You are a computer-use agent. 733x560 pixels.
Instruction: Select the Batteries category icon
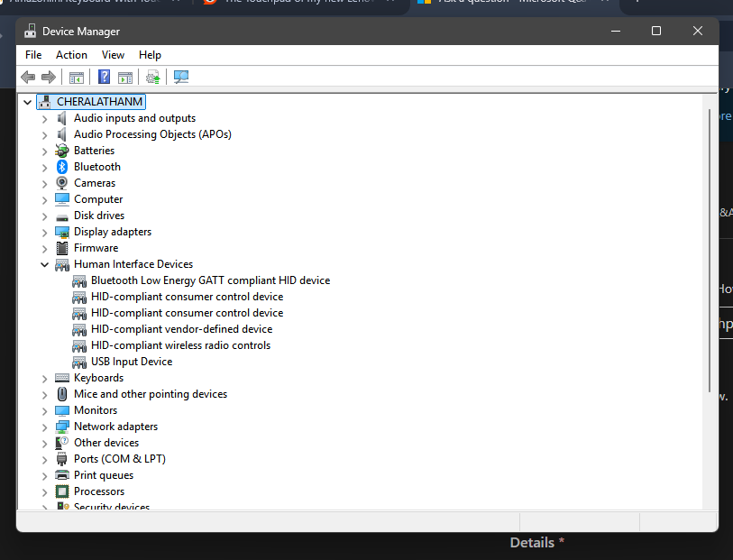(61, 151)
